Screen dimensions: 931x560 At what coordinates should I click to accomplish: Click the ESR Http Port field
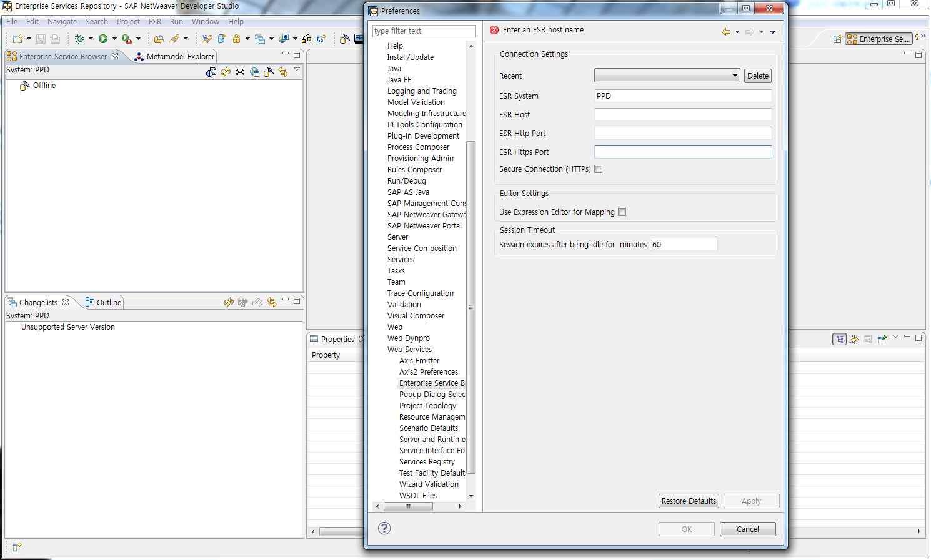(683, 134)
